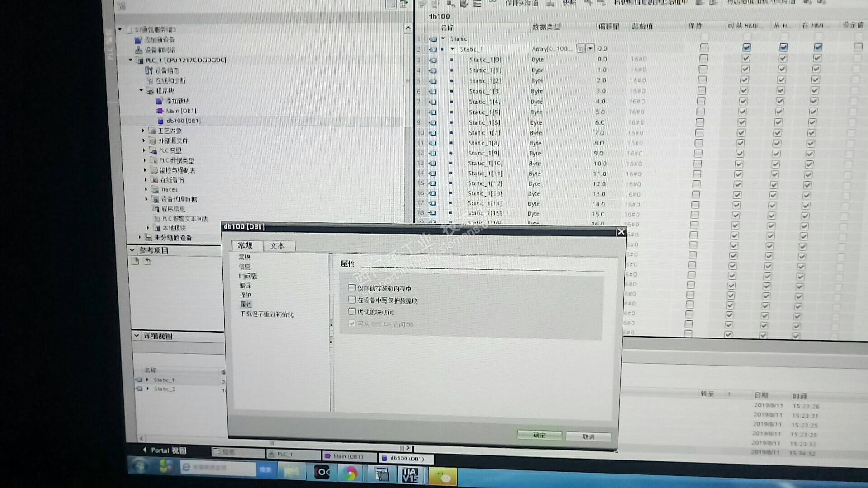Open 设备和网络 devices and networks icon

pyautogui.click(x=139, y=50)
